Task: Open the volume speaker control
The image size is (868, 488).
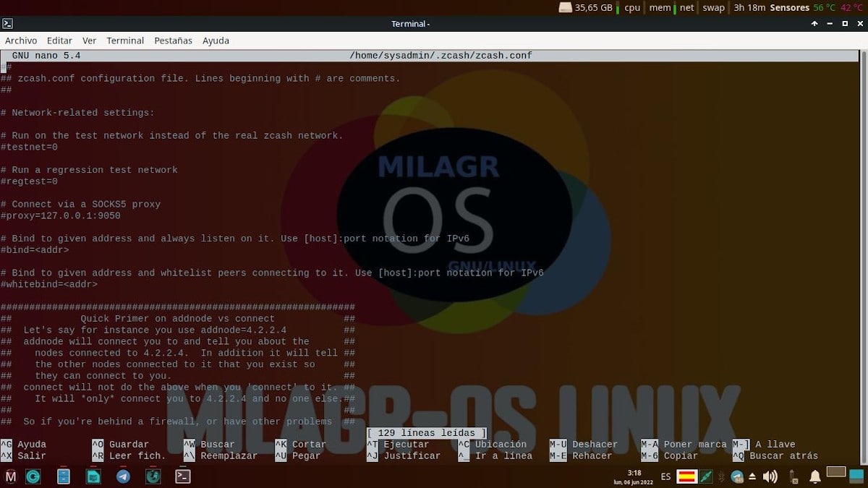Action: pyautogui.click(x=770, y=476)
